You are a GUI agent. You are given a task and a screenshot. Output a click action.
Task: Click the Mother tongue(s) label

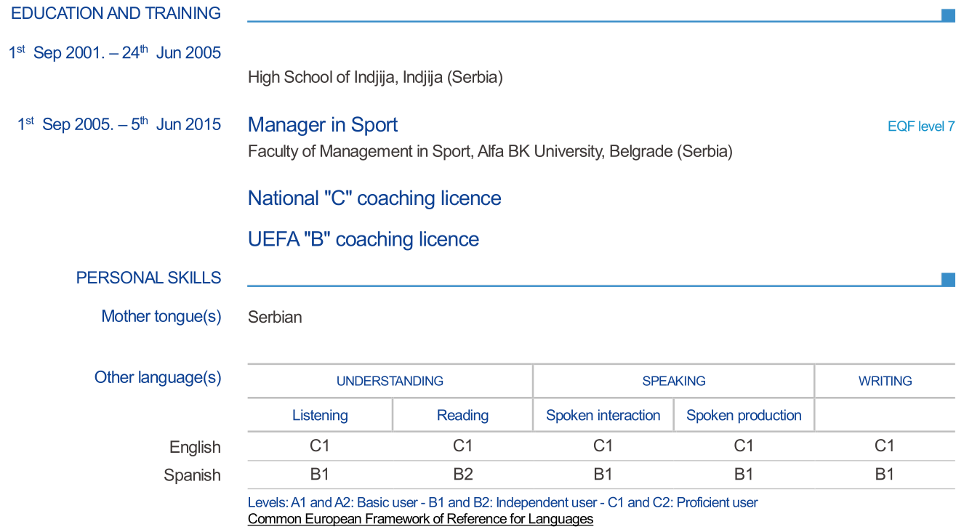(x=161, y=316)
